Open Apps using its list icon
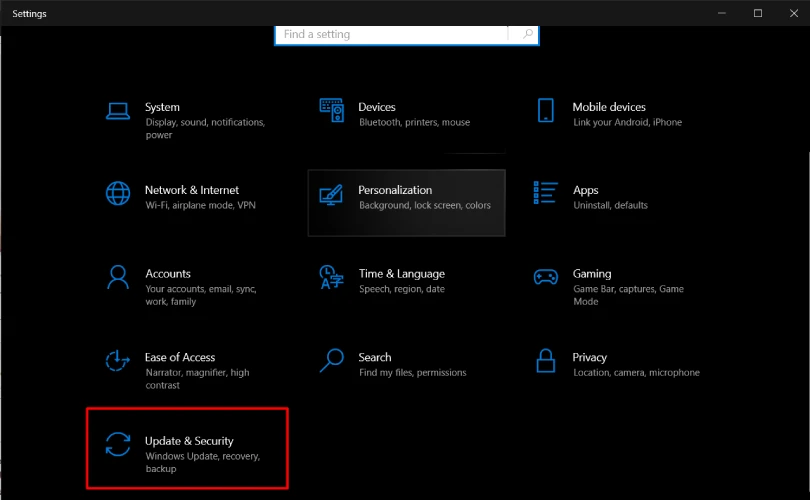This screenshot has width=810, height=500. tap(545, 192)
